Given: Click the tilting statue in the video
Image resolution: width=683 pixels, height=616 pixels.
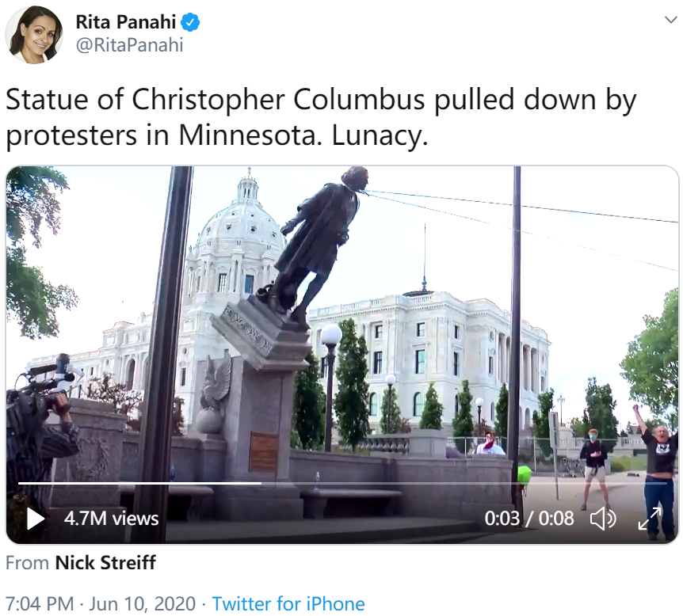Looking at the screenshot, I should tap(315, 242).
